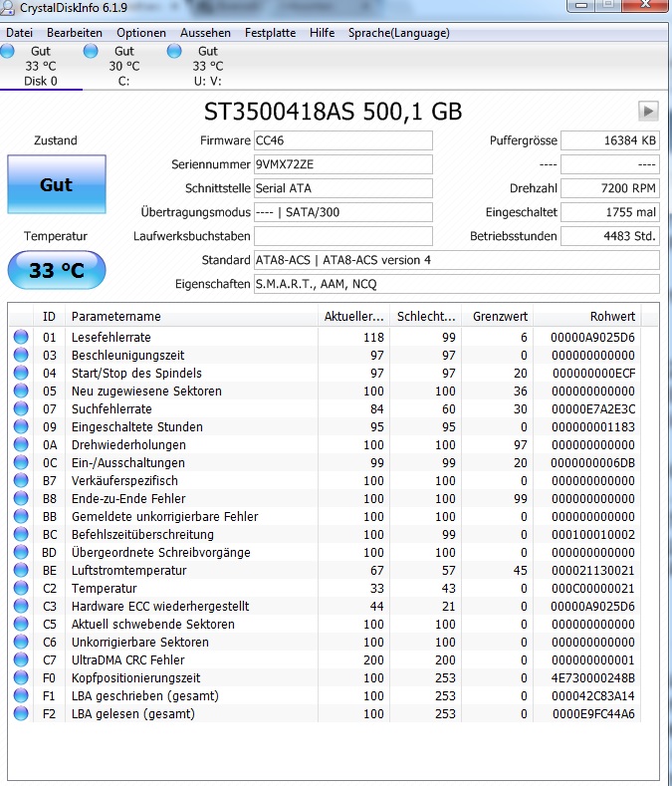Click the status icon for Befehlszeitüberschreitung
672x786 pixels.
click(21, 534)
